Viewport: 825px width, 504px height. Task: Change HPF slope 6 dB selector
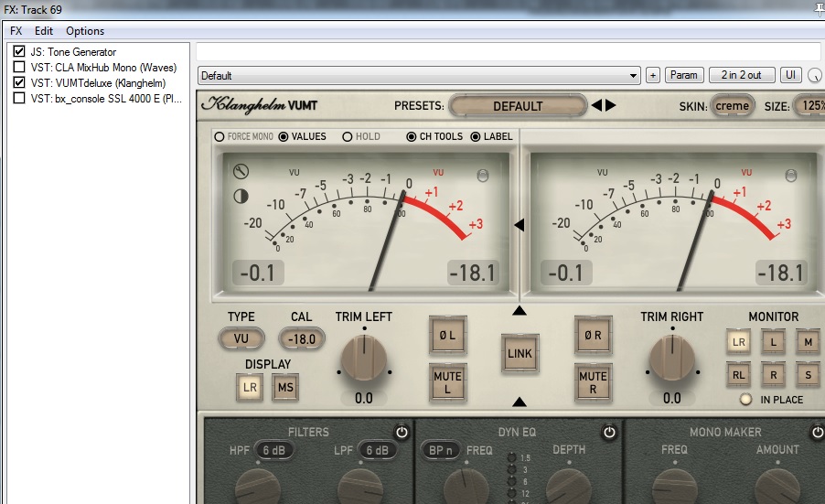coord(273,450)
